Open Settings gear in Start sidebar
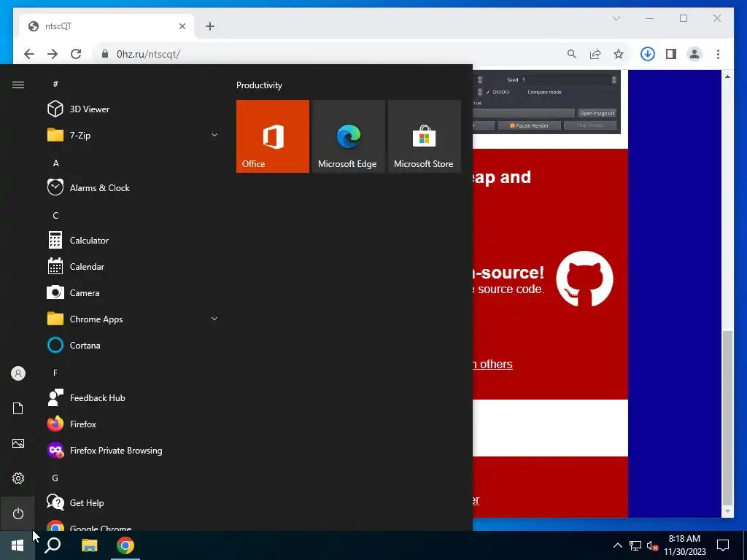The width and height of the screenshot is (747, 560). [18, 478]
